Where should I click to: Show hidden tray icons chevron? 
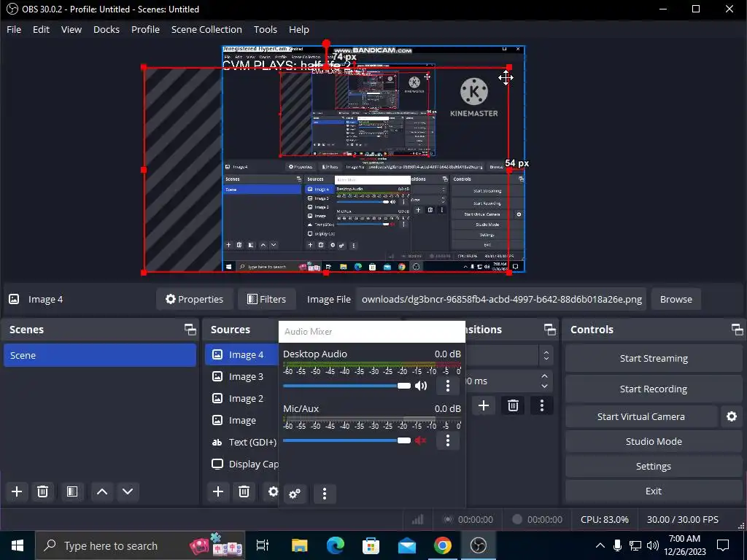point(600,545)
